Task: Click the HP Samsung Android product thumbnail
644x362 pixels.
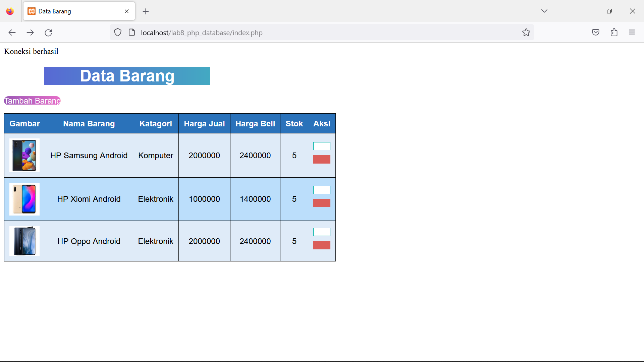Action: point(24,155)
